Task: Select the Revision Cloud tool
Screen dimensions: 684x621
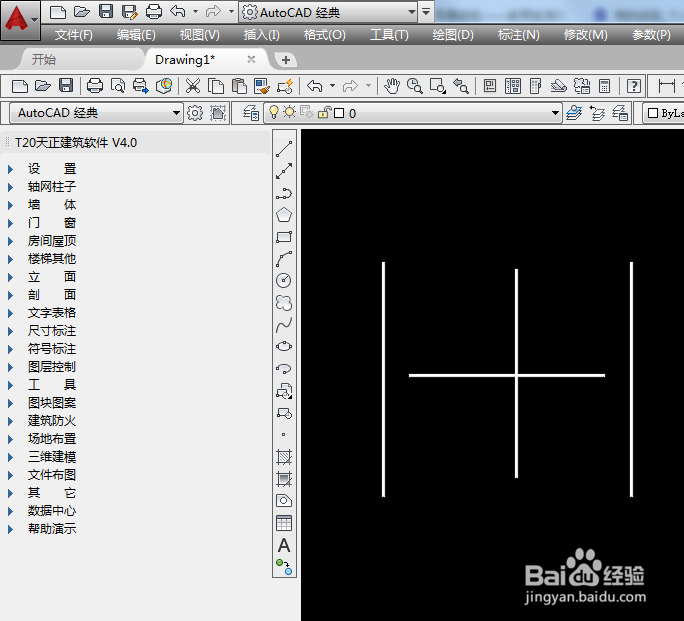Action: point(284,303)
